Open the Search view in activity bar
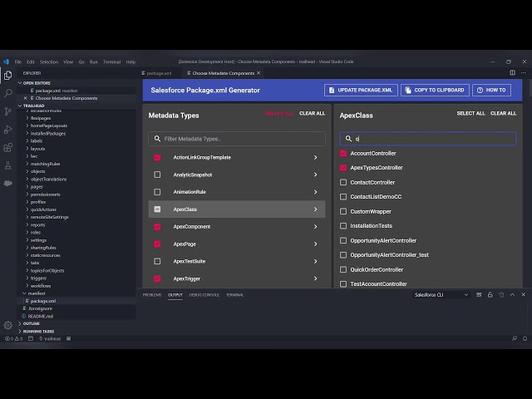This screenshot has width=532, height=399. (x=7, y=93)
